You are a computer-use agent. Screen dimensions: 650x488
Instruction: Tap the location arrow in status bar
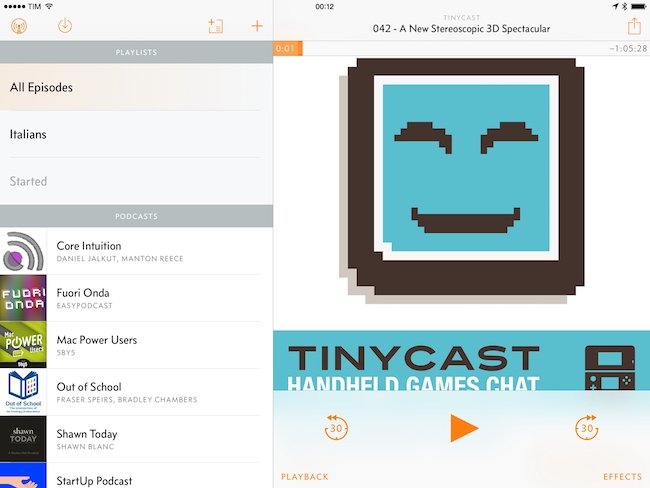(616, 6)
